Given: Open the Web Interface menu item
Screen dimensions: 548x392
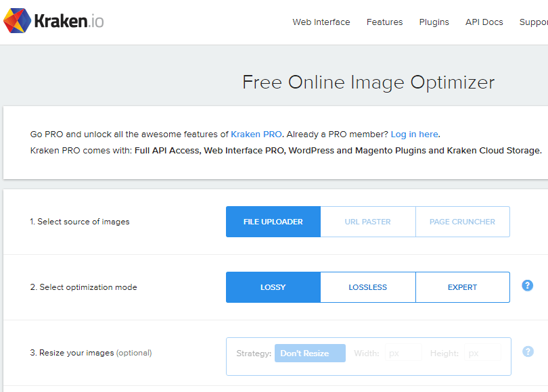Looking at the screenshot, I should 321,22.
